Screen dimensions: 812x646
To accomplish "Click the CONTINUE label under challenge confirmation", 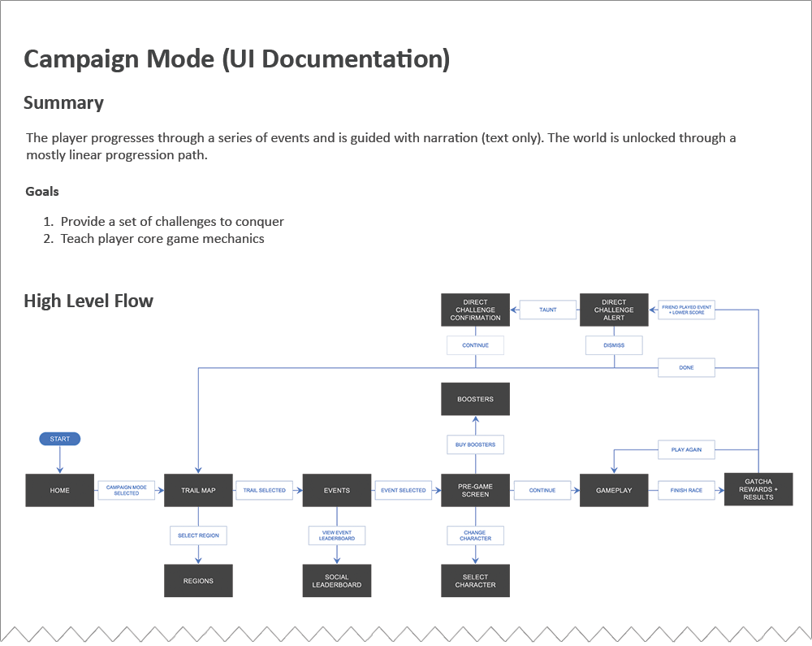I will pyautogui.click(x=475, y=345).
